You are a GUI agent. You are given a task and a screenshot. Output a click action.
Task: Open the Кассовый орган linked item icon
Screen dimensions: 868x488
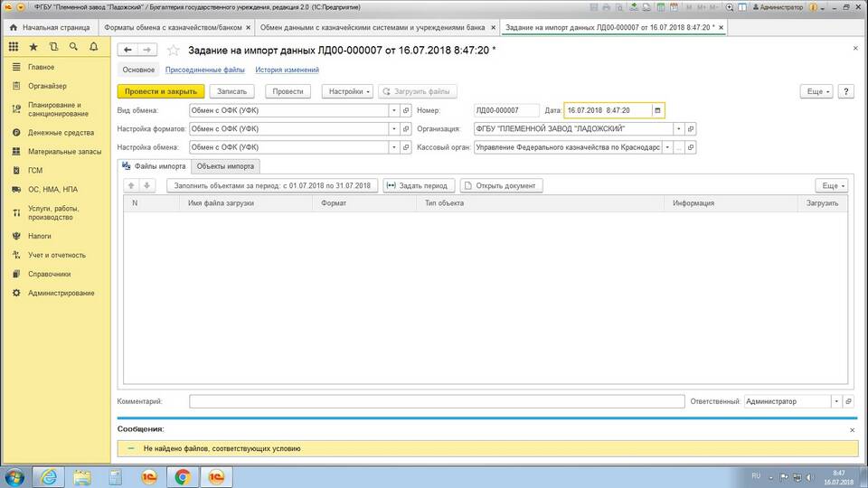pyautogui.click(x=690, y=147)
